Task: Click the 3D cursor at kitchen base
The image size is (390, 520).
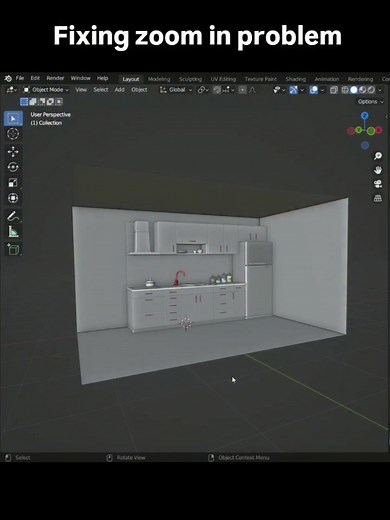Action: pos(186,323)
